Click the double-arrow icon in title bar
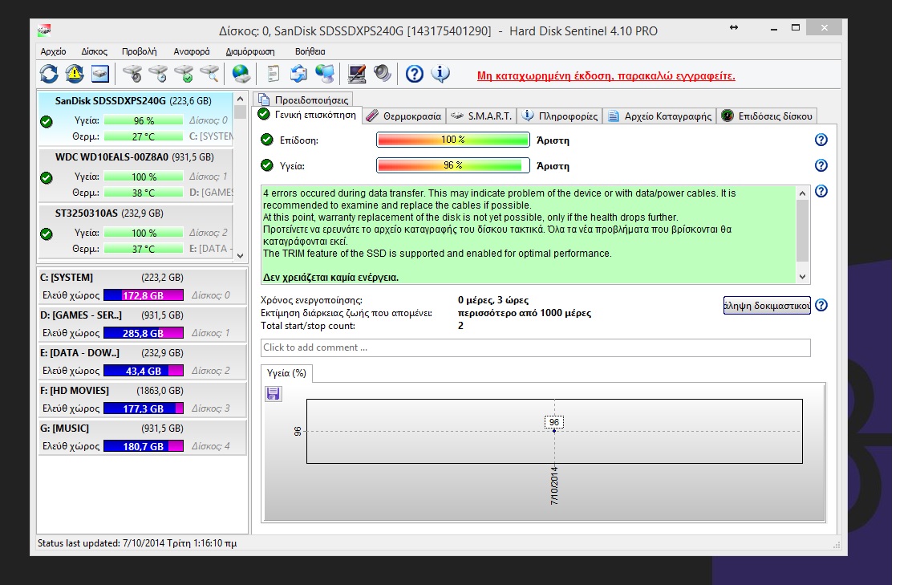The width and height of the screenshot is (924, 585). pyautogui.click(x=734, y=28)
